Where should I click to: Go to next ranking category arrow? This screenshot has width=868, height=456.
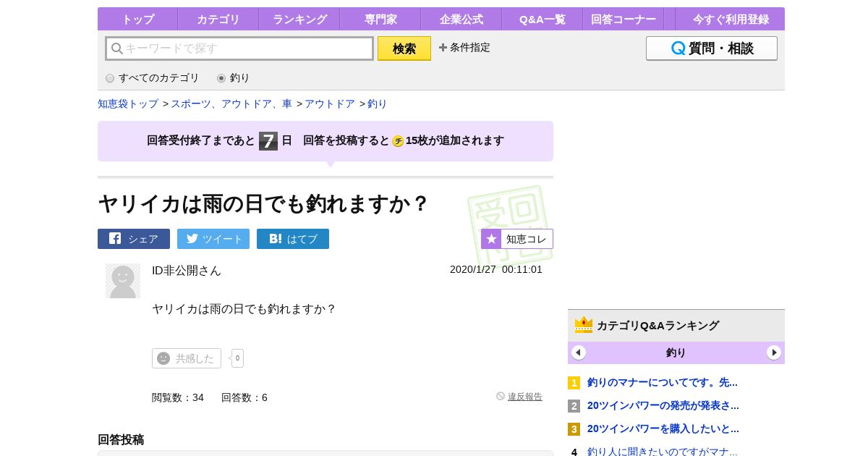click(774, 352)
